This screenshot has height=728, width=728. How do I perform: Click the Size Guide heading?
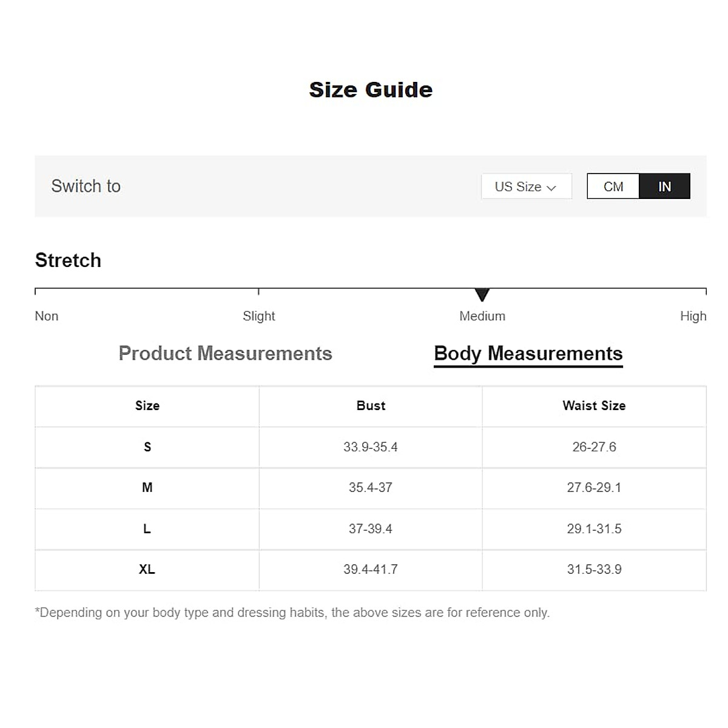click(x=371, y=90)
